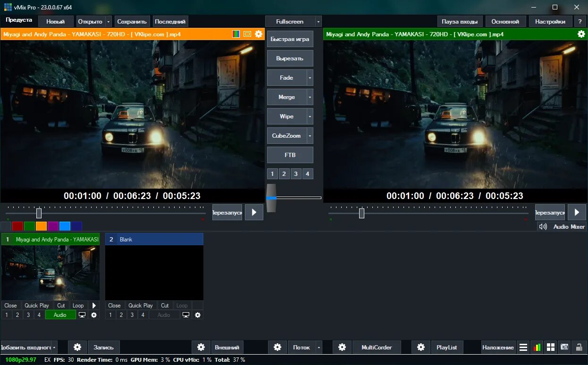Click the Быстрая игра button
Viewport: 588px width, 365px height.
pos(290,39)
